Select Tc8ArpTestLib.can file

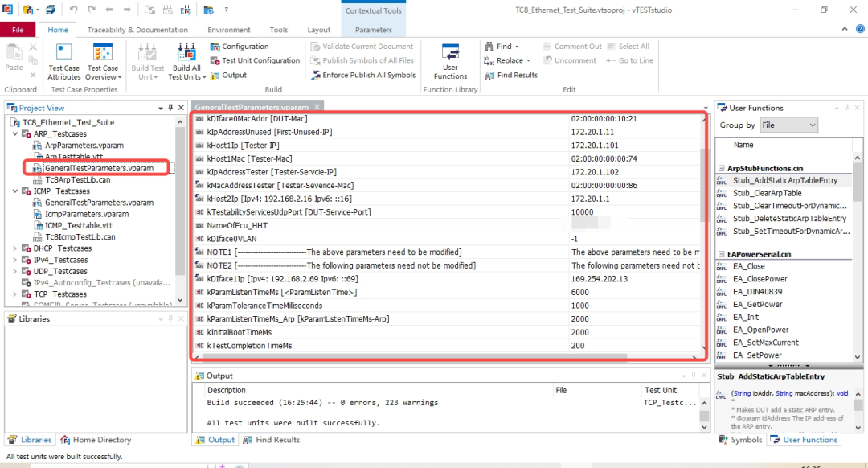[x=77, y=180]
